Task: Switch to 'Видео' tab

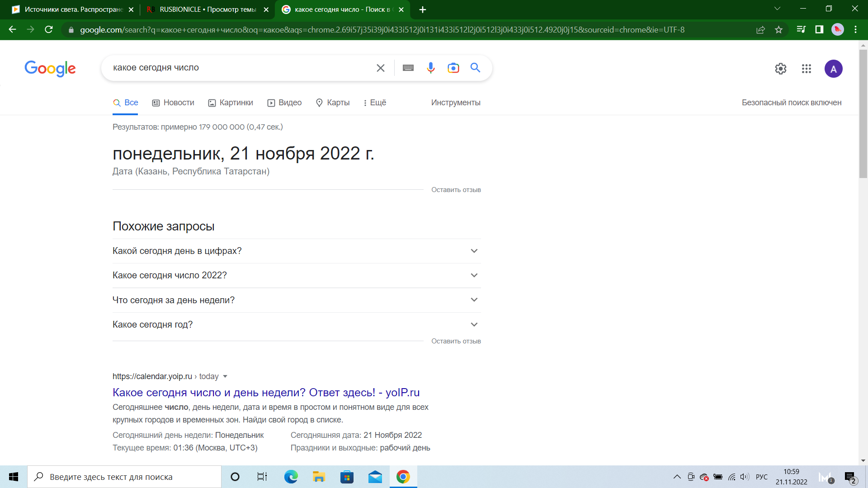Action: [284, 103]
